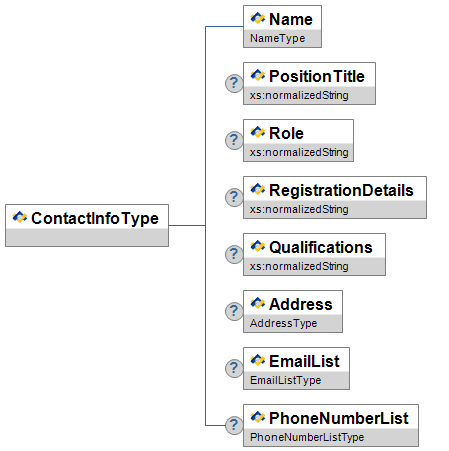Open the AddressType type label

[x=284, y=323]
